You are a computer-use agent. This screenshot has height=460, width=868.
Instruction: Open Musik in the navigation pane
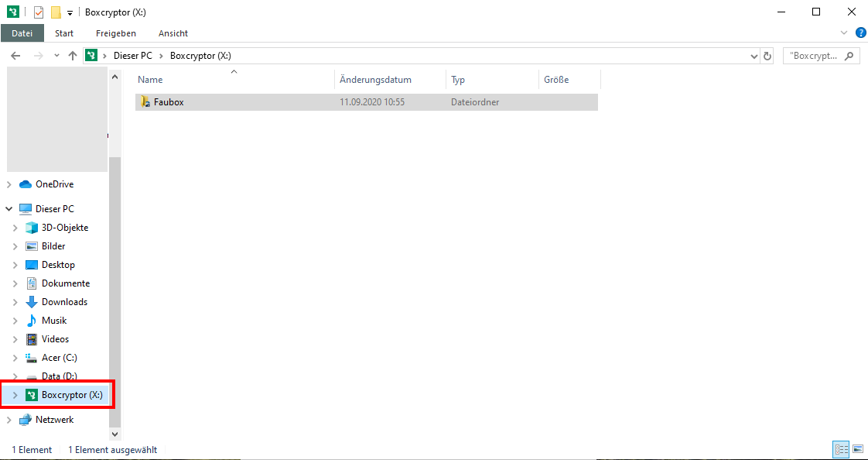pos(54,321)
